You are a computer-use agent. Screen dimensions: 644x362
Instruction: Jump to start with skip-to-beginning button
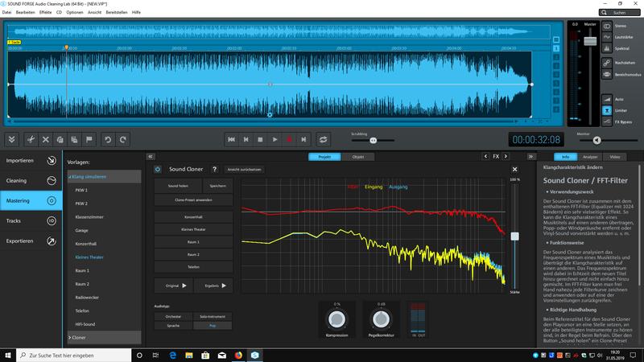click(x=231, y=139)
